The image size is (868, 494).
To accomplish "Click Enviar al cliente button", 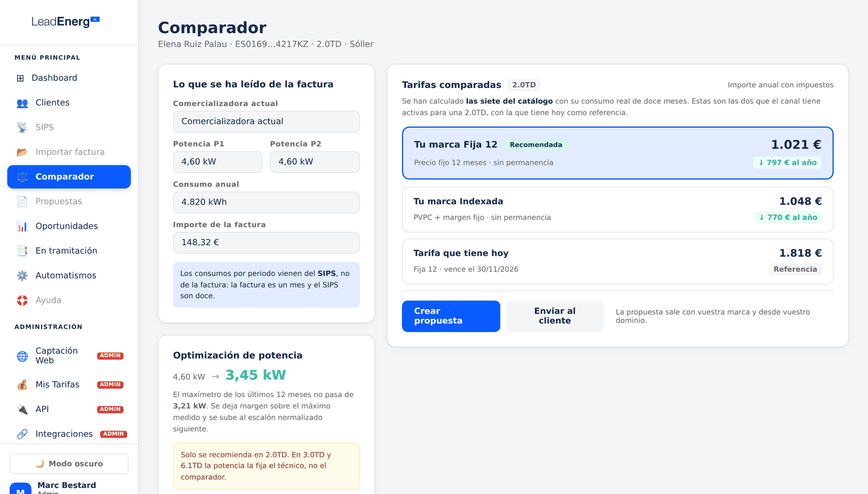I will point(555,316).
